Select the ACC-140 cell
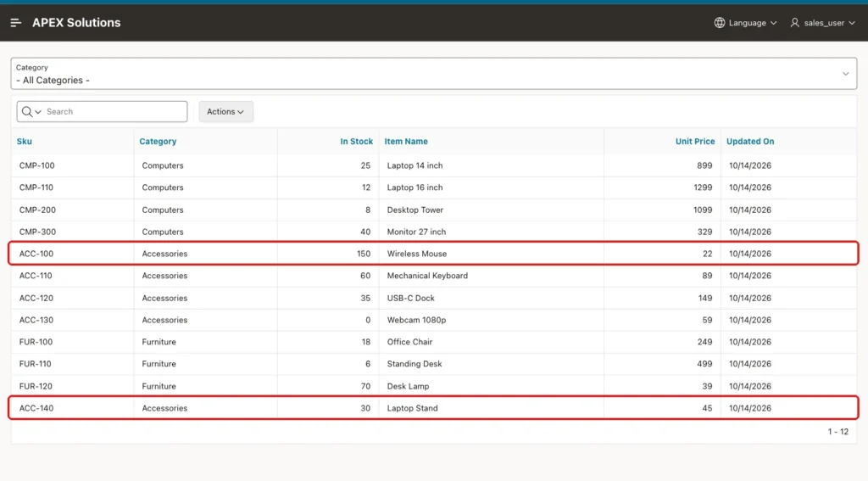Viewport: 868px width, 481px height. click(x=73, y=408)
